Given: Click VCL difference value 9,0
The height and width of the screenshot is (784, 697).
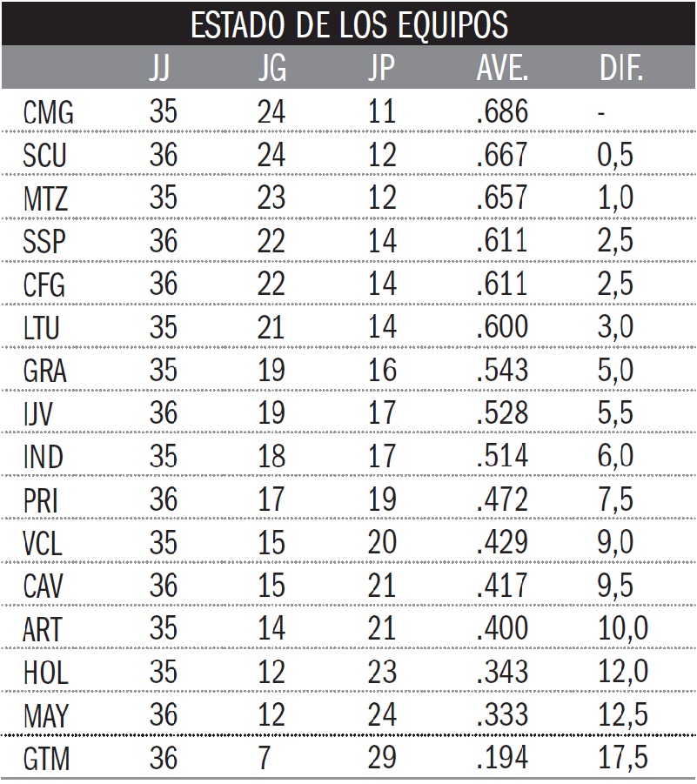Looking at the screenshot, I should (615, 542).
